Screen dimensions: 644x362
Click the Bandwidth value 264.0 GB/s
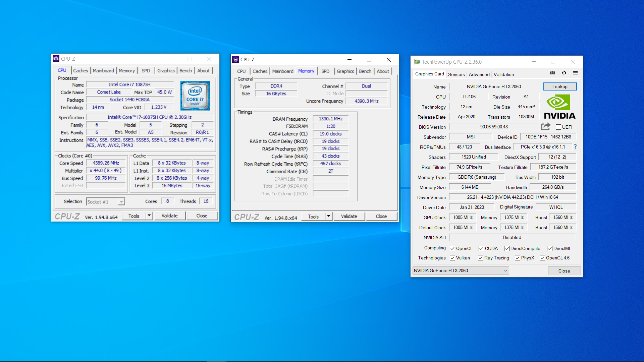pyautogui.click(x=553, y=187)
